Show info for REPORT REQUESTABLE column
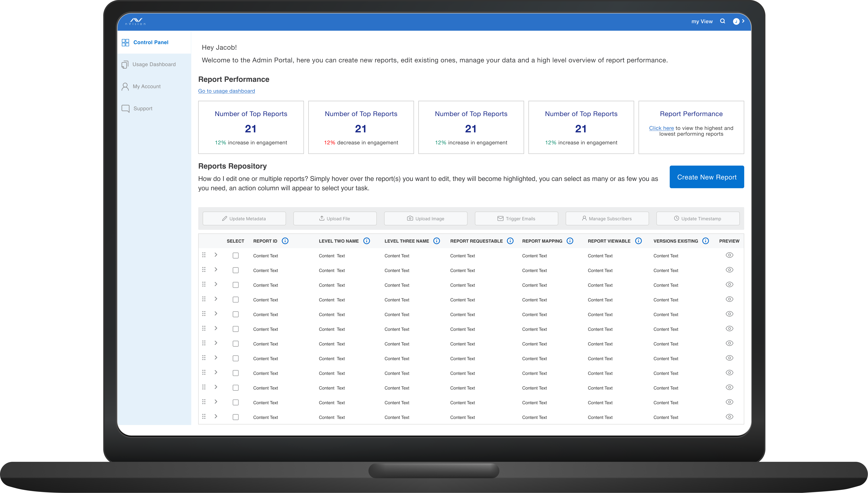This screenshot has width=868, height=493. 510,241
